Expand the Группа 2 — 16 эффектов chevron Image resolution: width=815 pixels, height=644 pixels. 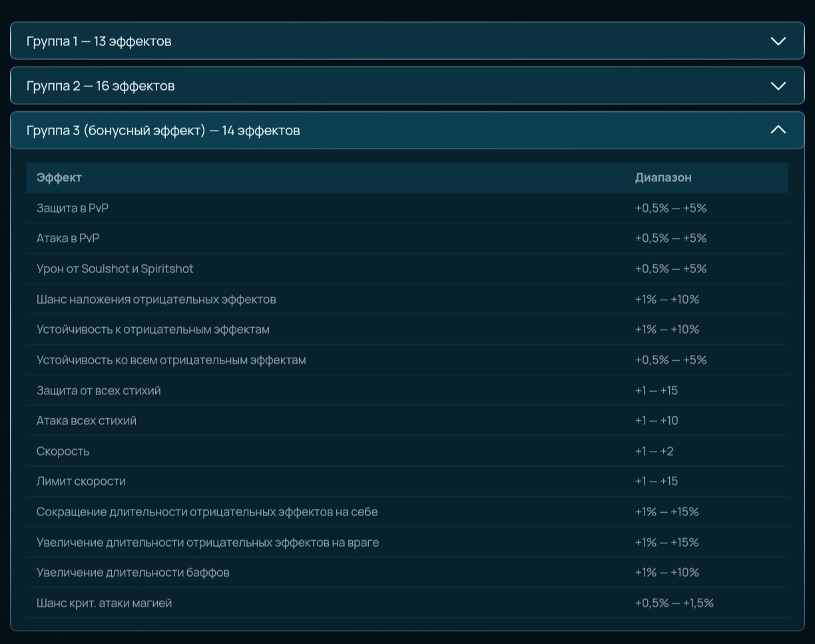point(778,86)
